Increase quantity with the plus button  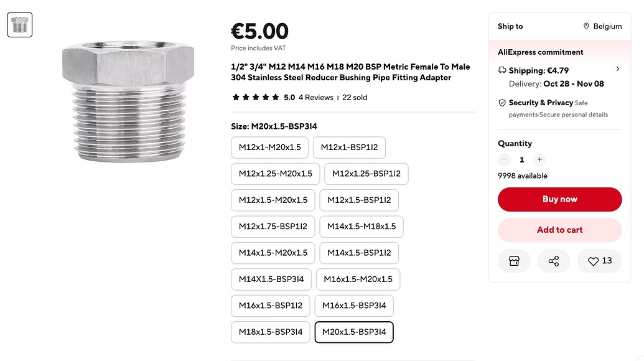pos(539,160)
